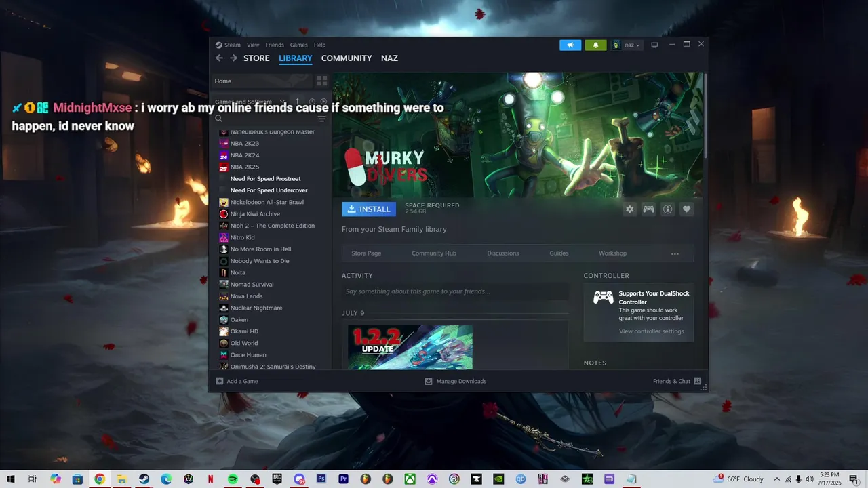Select Noita in the library list

tap(237, 272)
